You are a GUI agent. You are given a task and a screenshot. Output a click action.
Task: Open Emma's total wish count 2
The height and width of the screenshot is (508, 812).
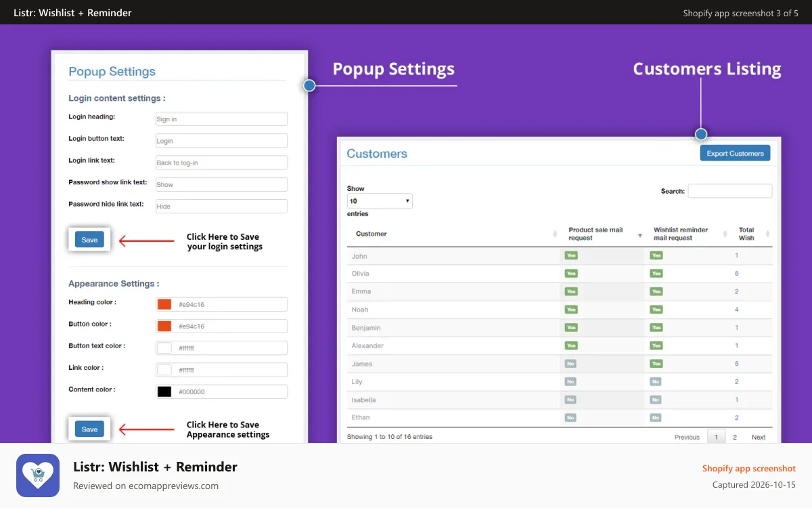tap(737, 291)
